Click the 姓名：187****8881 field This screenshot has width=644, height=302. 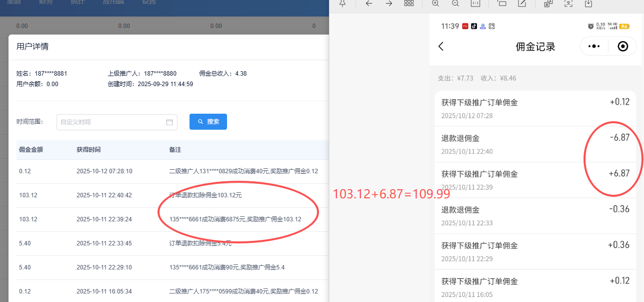(42, 74)
